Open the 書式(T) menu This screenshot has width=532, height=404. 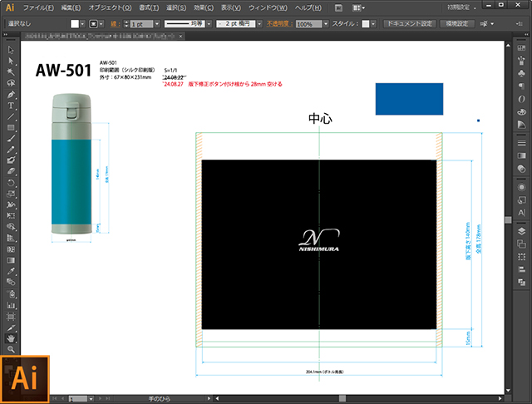[x=149, y=7]
